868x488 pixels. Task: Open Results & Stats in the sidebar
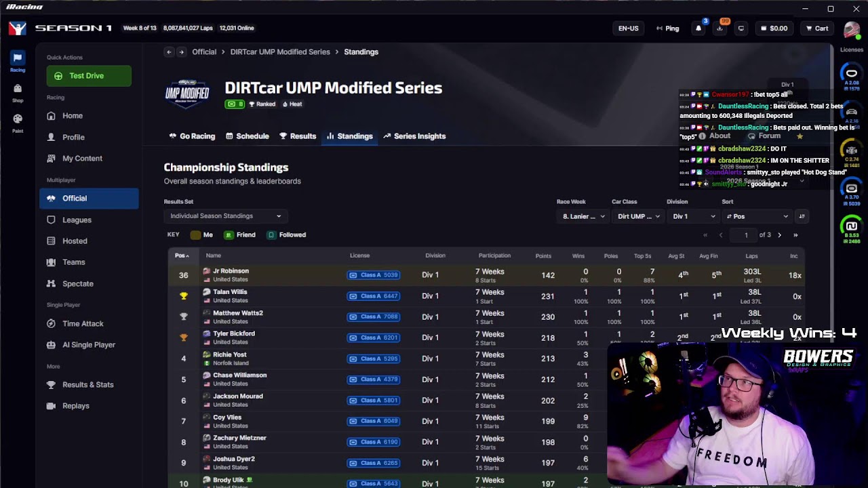pyautogui.click(x=89, y=384)
